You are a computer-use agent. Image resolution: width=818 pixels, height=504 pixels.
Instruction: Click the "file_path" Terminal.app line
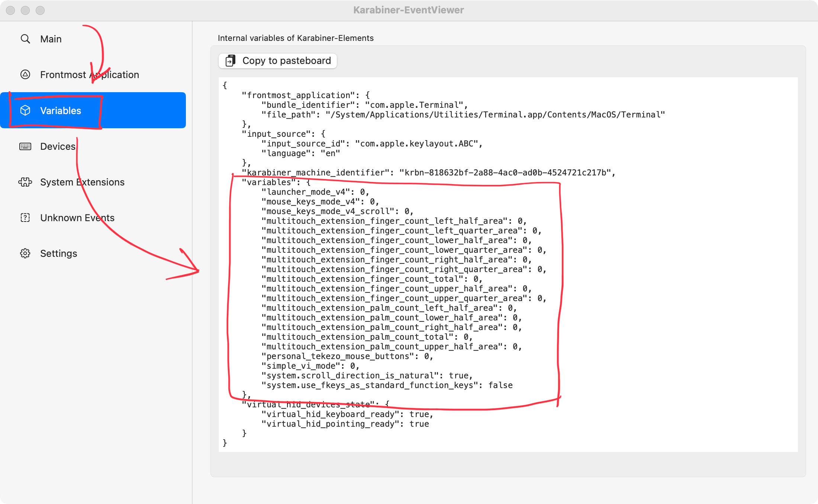tap(463, 114)
